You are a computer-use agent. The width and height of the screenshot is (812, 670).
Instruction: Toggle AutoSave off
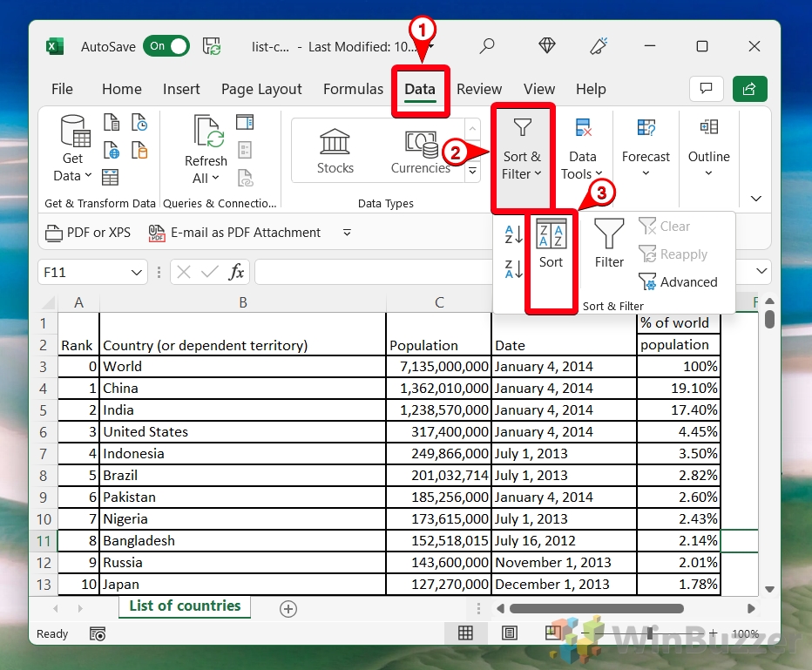pyautogui.click(x=166, y=47)
